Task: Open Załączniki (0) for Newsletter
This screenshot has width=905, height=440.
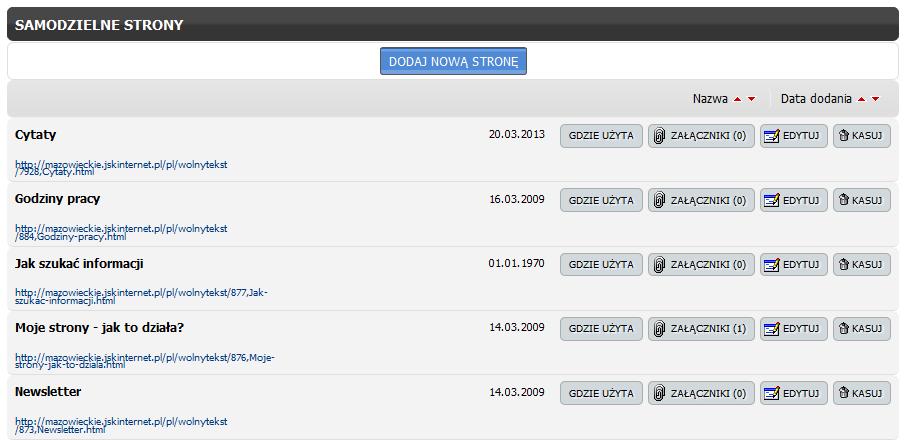Action: (701, 393)
